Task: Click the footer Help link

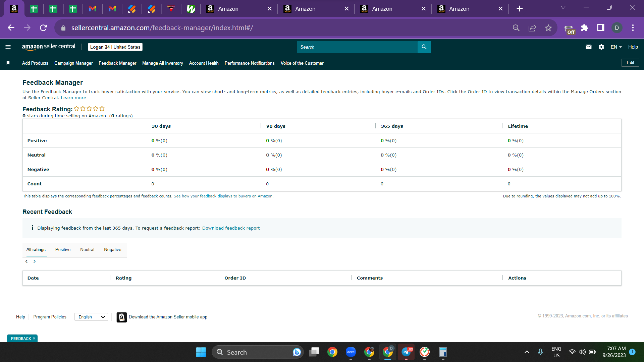Action: click(x=20, y=317)
